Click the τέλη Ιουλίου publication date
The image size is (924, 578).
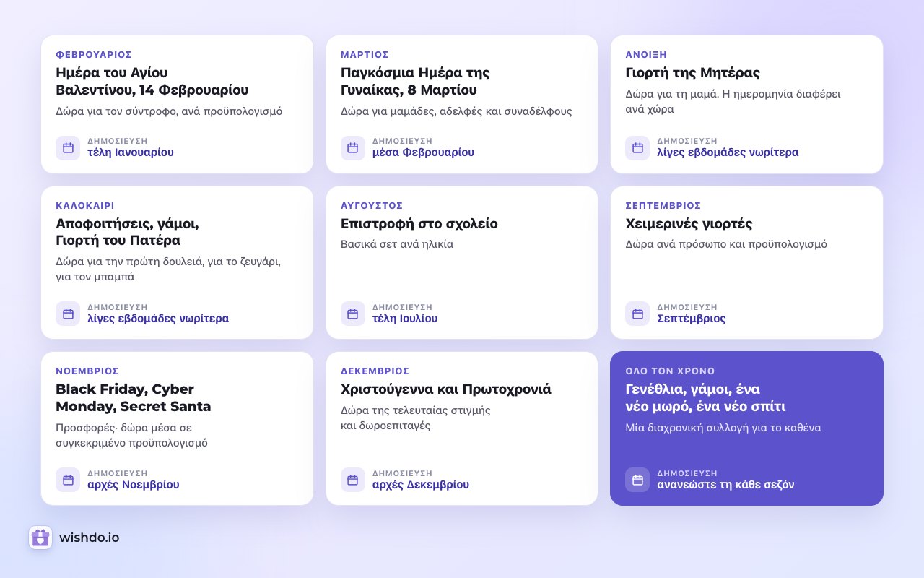pyautogui.click(x=405, y=319)
